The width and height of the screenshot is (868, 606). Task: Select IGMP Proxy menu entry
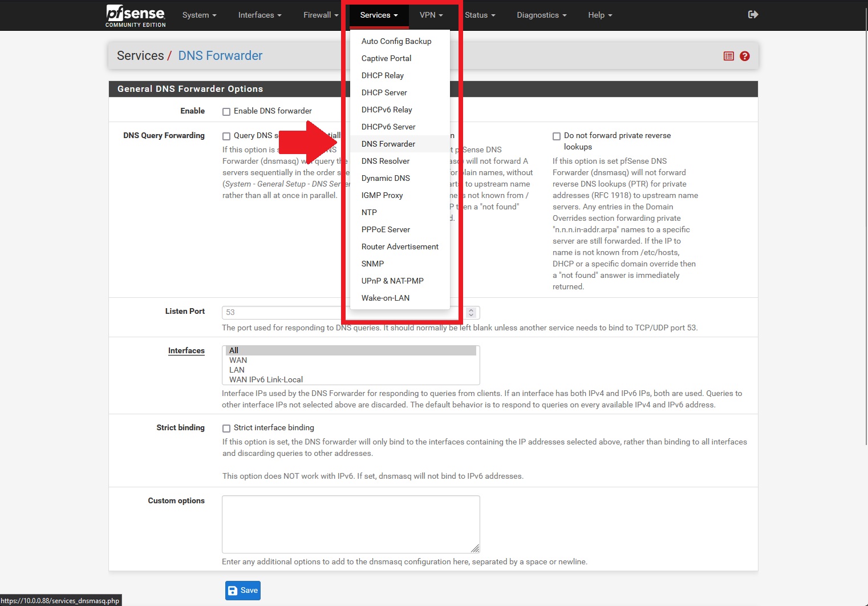(x=400, y=195)
